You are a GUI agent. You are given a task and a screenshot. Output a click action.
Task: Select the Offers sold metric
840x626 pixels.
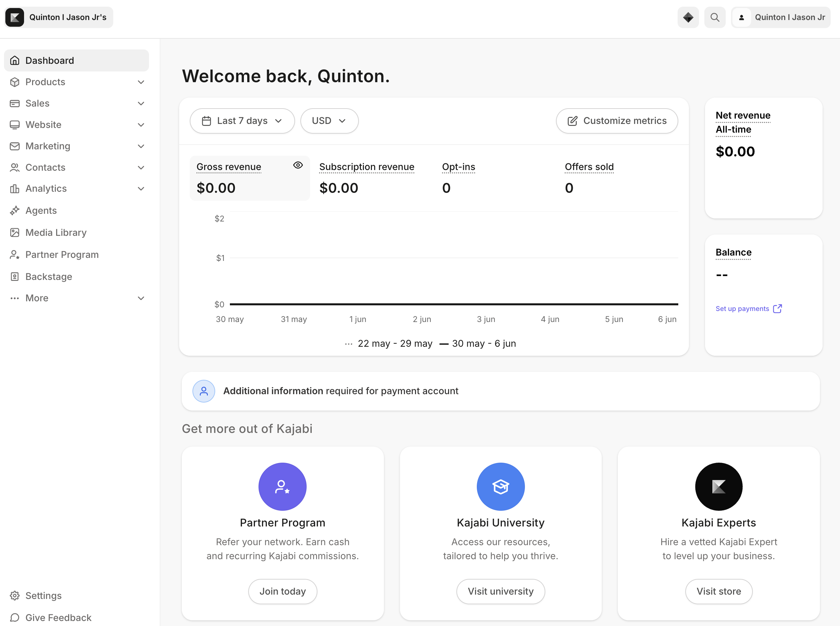[x=617, y=178]
